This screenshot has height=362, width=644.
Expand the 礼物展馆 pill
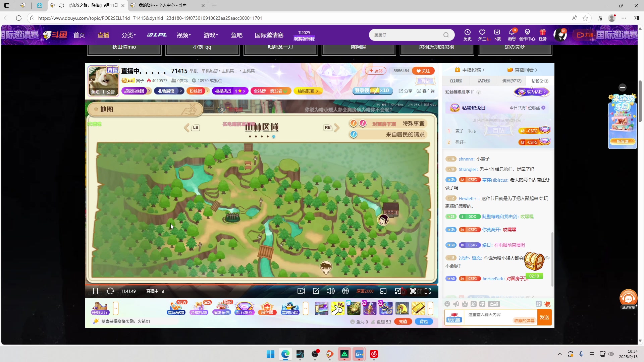pos(169,91)
